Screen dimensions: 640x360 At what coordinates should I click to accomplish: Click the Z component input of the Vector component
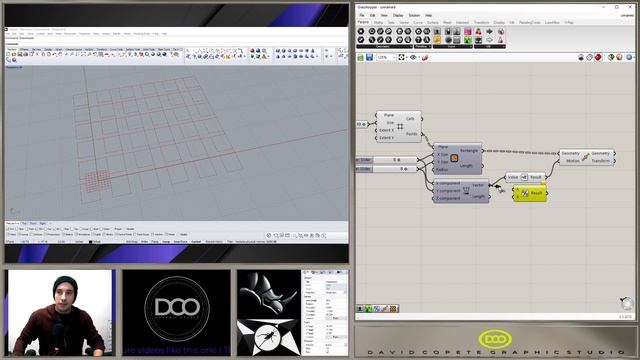[x=448, y=198]
